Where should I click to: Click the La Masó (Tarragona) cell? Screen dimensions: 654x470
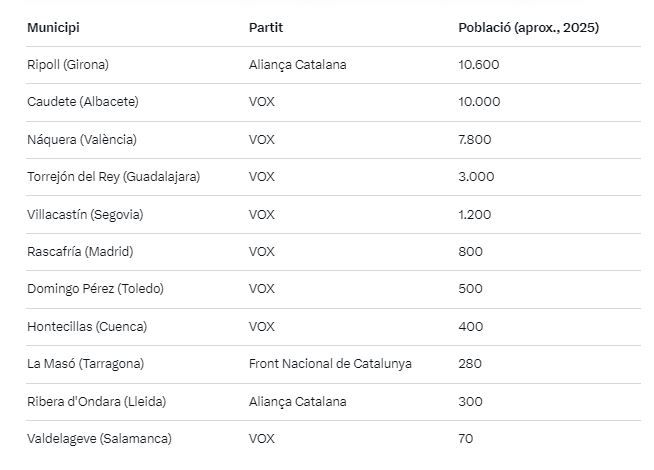point(86,364)
